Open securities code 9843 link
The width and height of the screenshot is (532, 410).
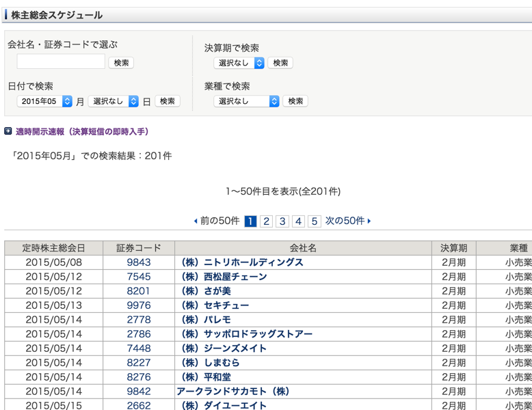(x=139, y=262)
